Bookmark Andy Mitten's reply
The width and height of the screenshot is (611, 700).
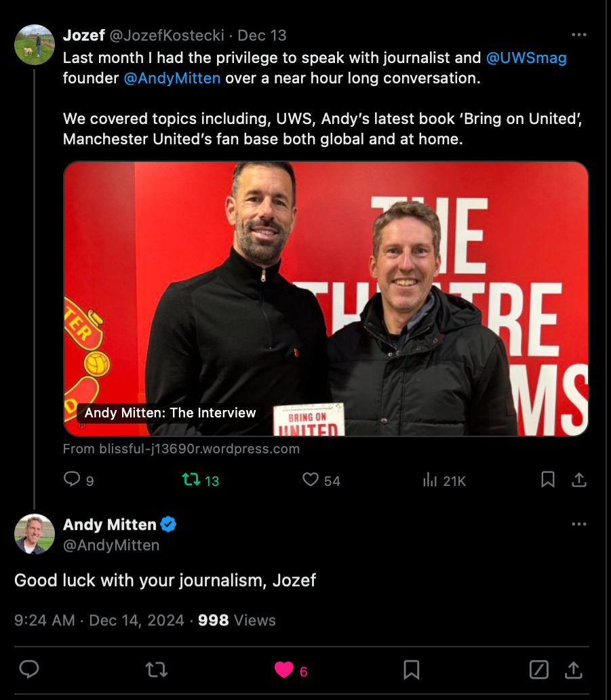[x=412, y=670]
